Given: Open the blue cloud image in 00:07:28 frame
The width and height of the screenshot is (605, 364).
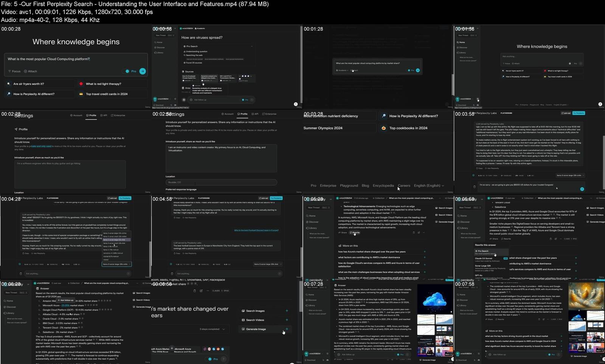Looking at the screenshot, I should tap(434, 299).
